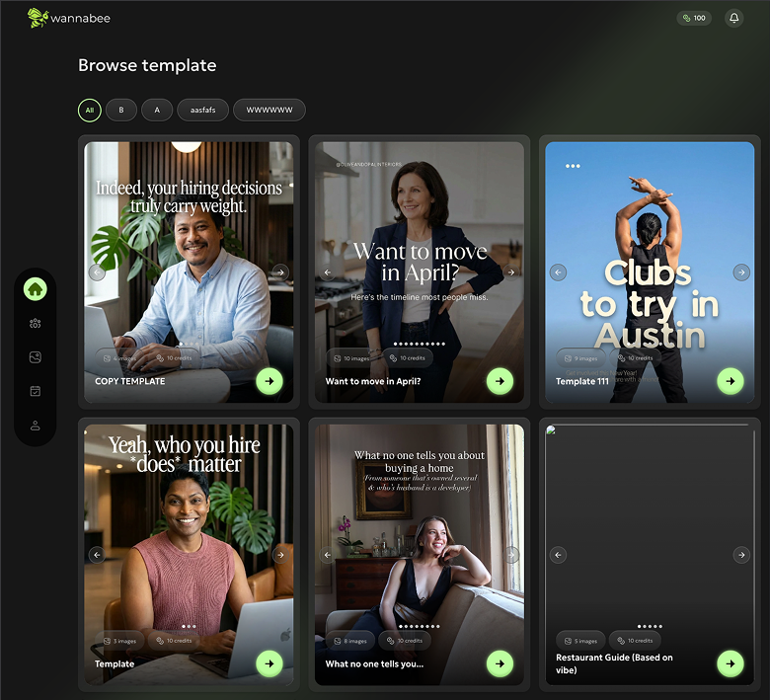Viewport: 770px width, 700px height.
Task: Click the 10 images badge on April card
Action: coord(351,358)
